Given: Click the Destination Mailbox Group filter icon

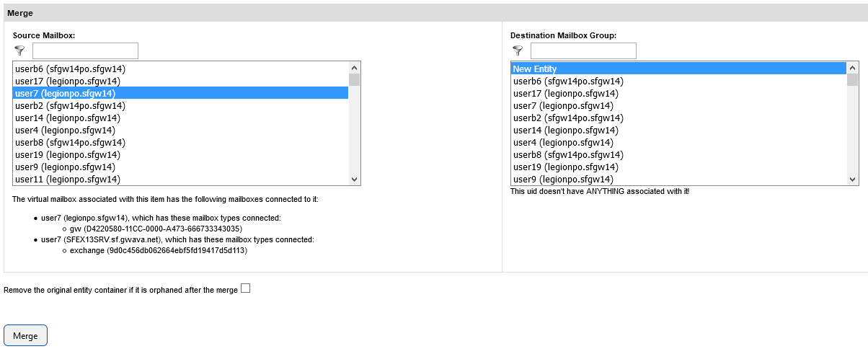Looking at the screenshot, I should [518, 50].
